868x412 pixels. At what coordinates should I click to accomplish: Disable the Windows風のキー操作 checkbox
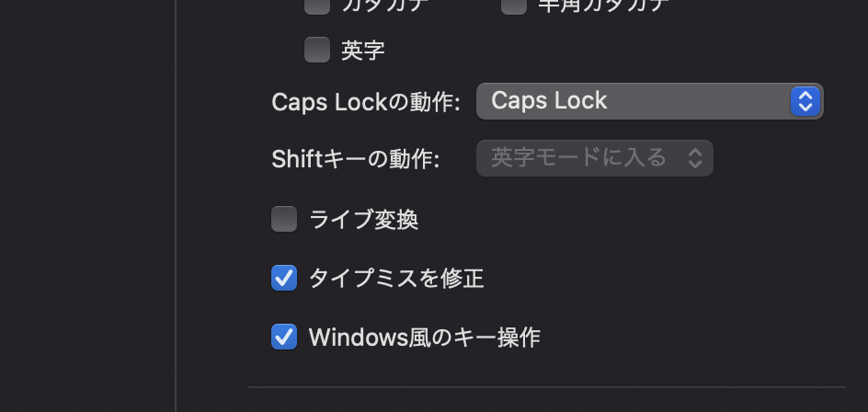(284, 337)
